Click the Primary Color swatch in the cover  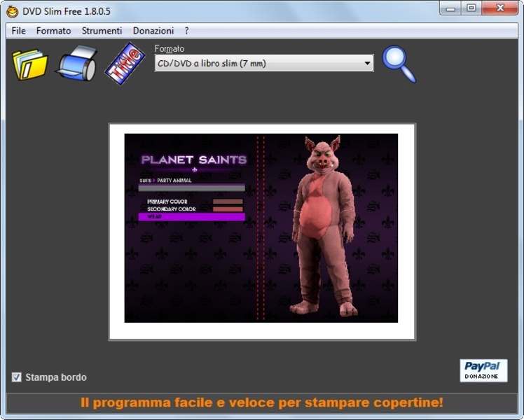(x=228, y=202)
